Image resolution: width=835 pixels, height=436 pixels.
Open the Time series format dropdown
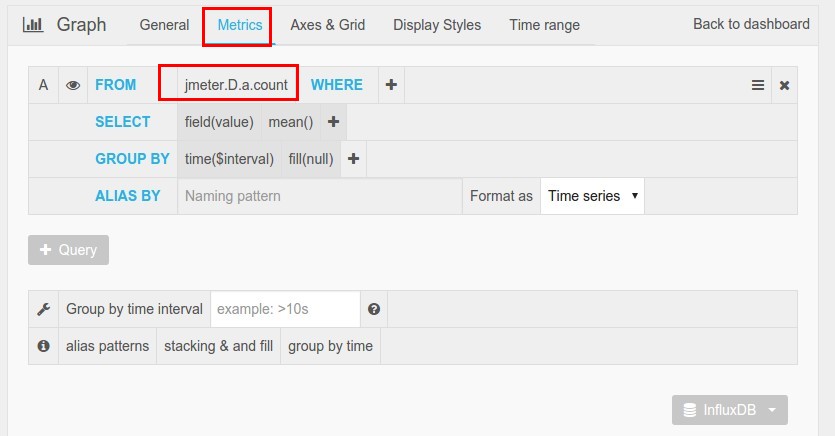pyautogui.click(x=592, y=196)
